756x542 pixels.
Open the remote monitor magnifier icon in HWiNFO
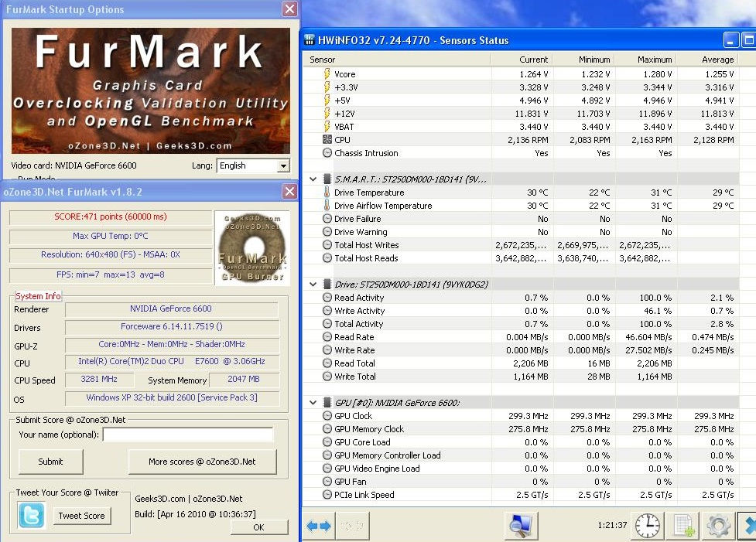(522, 526)
